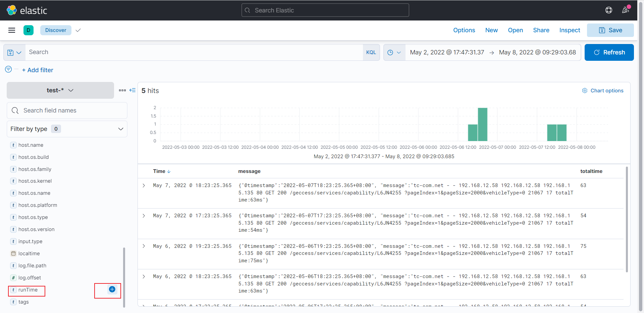The height and width of the screenshot is (313, 644).
Task: Click the Search Elastic input field
Action: pyautogui.click(x=325, y=10)
